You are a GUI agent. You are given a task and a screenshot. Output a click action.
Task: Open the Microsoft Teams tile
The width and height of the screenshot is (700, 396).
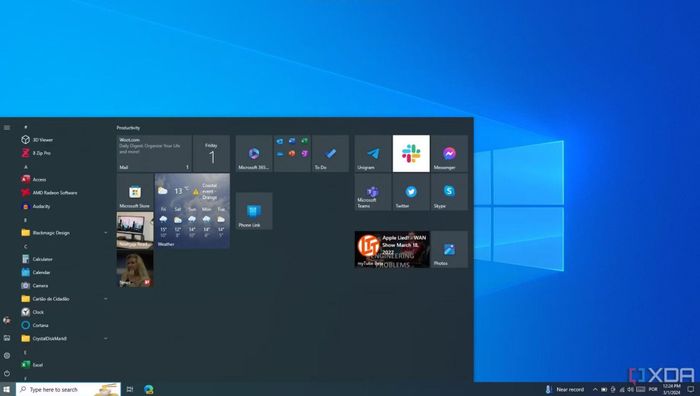(373, 192)
